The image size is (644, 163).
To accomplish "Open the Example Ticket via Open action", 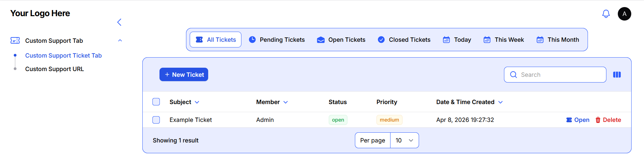I will (578, 120).
